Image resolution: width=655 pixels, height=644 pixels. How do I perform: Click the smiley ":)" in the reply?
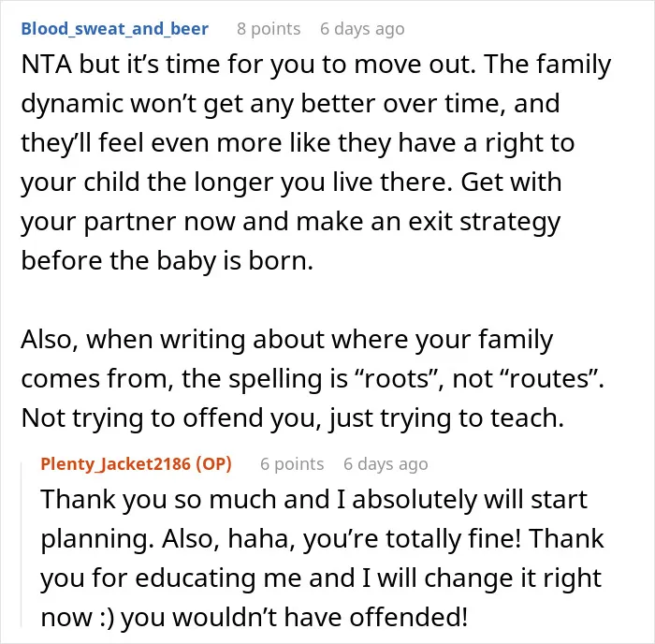click(108, 618)
